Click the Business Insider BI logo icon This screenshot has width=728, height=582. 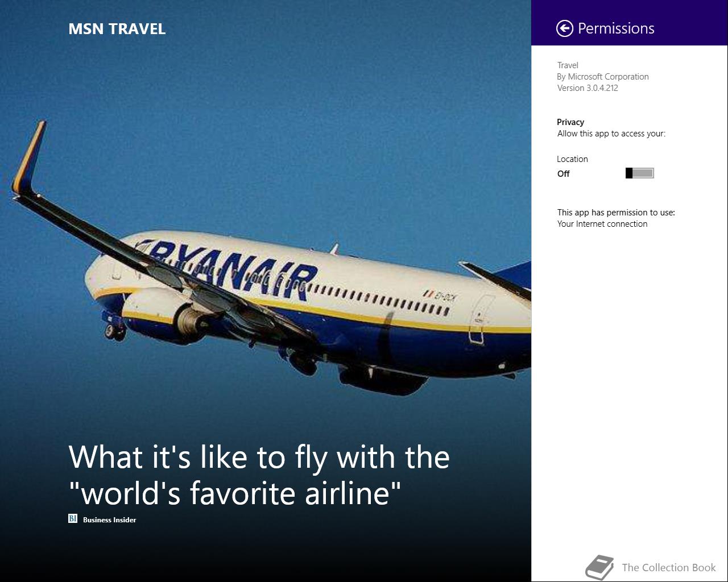coord(73,518)
